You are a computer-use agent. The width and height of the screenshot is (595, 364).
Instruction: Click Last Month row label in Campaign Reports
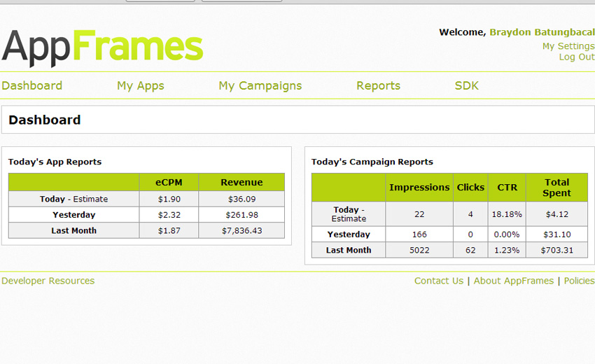(x=349, y=251)
